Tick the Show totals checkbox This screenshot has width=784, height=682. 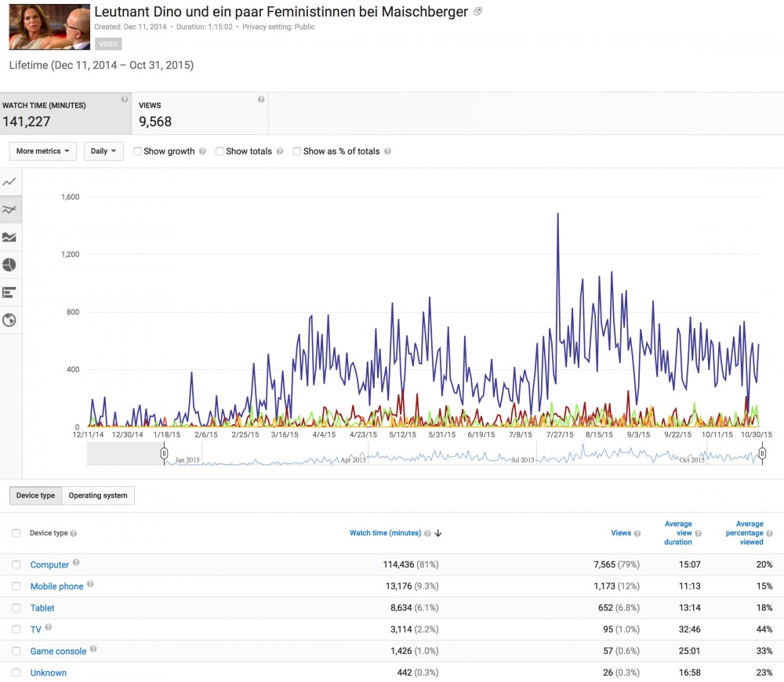click(x=220, y=151)
